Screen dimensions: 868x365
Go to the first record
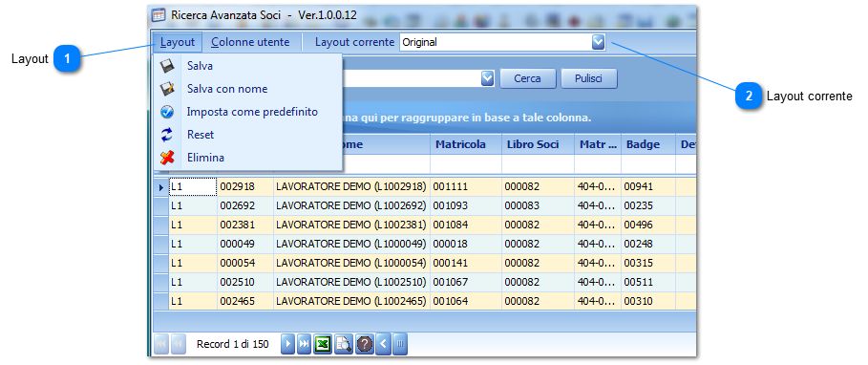click(161, 344)
